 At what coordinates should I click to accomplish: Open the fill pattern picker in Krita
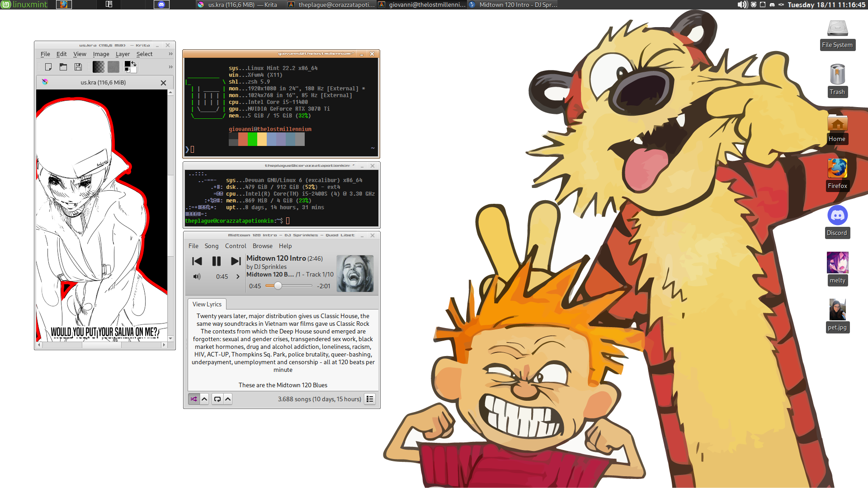[x=113, y=67]
